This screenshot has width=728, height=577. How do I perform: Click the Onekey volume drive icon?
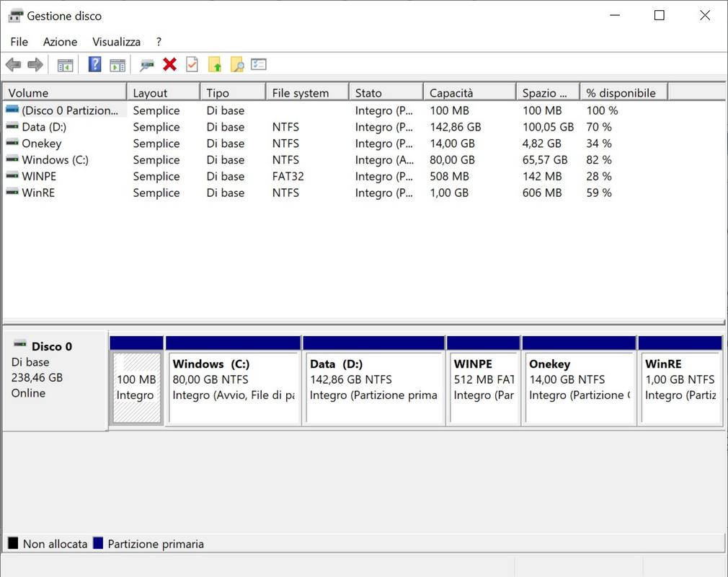12,143
